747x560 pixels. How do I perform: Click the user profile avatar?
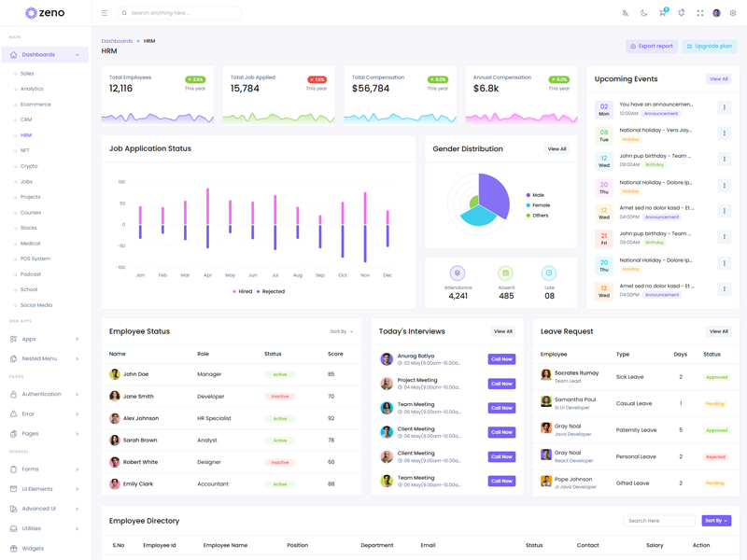pos(716,13)
